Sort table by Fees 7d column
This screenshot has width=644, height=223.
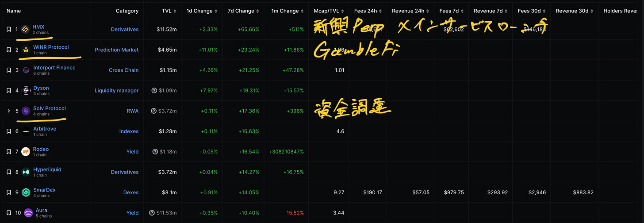[x=452, y=11]
